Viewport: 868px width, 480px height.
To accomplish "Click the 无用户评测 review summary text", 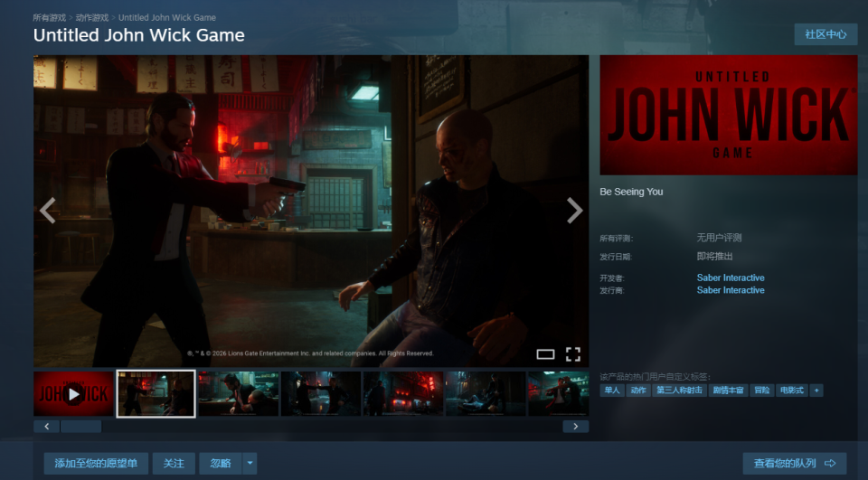I will point(719,238).
